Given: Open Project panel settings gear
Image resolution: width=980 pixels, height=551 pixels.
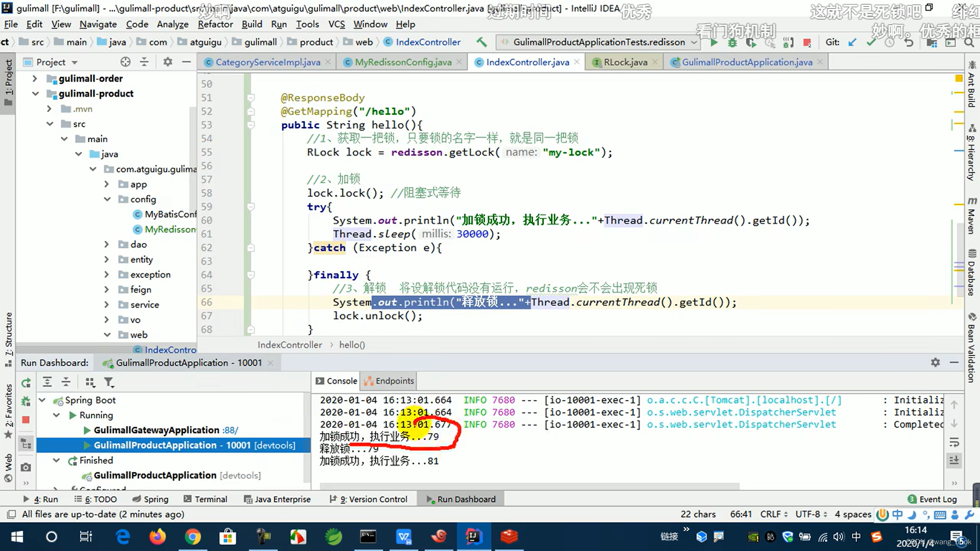Looking at the screenshot, I should [x=167, y=62].
